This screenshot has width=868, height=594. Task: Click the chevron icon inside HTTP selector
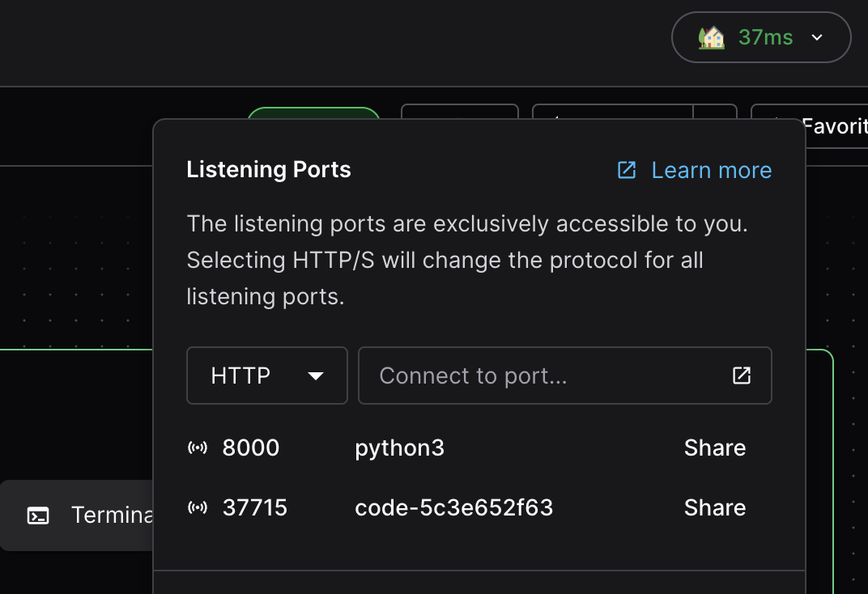[x=316, y=375]
